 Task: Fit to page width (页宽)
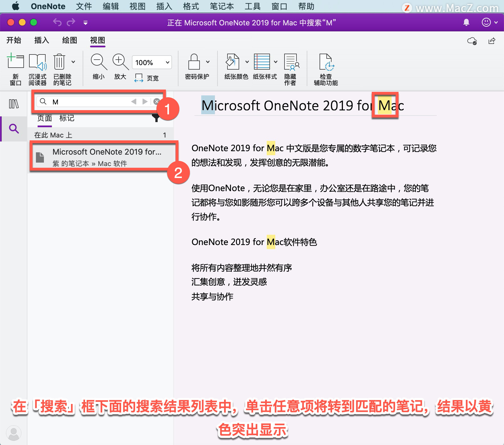(x=147, y=78)
